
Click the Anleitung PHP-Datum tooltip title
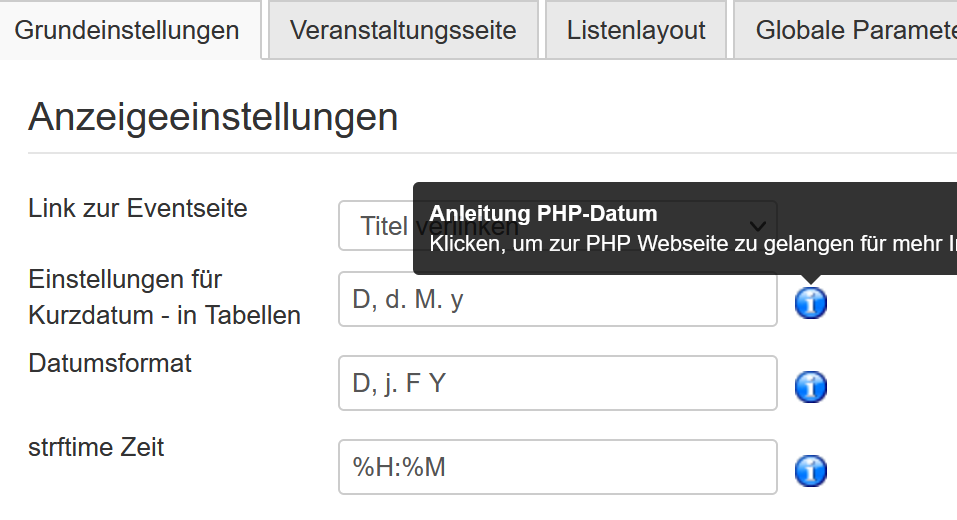pyautogui.click(x=543, y=214)
